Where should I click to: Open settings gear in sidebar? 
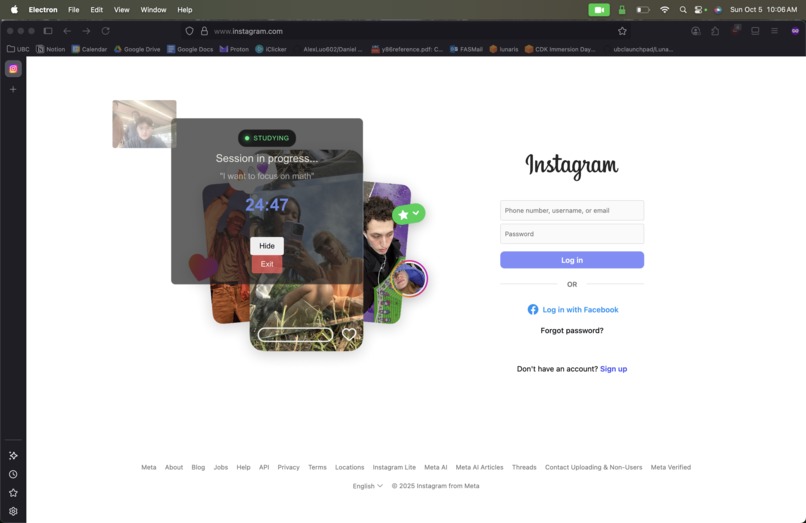13,511
